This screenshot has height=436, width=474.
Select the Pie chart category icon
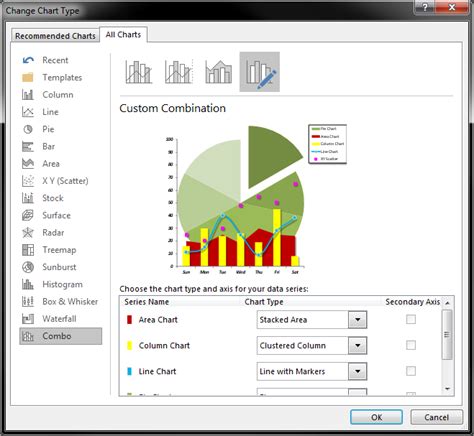[28, 129]
